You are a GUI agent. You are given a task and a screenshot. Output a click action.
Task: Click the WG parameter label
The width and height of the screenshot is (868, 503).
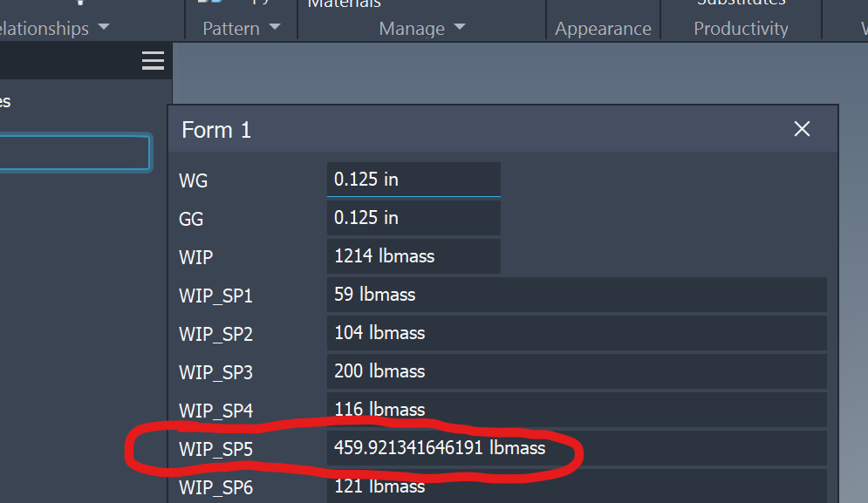click(x=194, y=181)
